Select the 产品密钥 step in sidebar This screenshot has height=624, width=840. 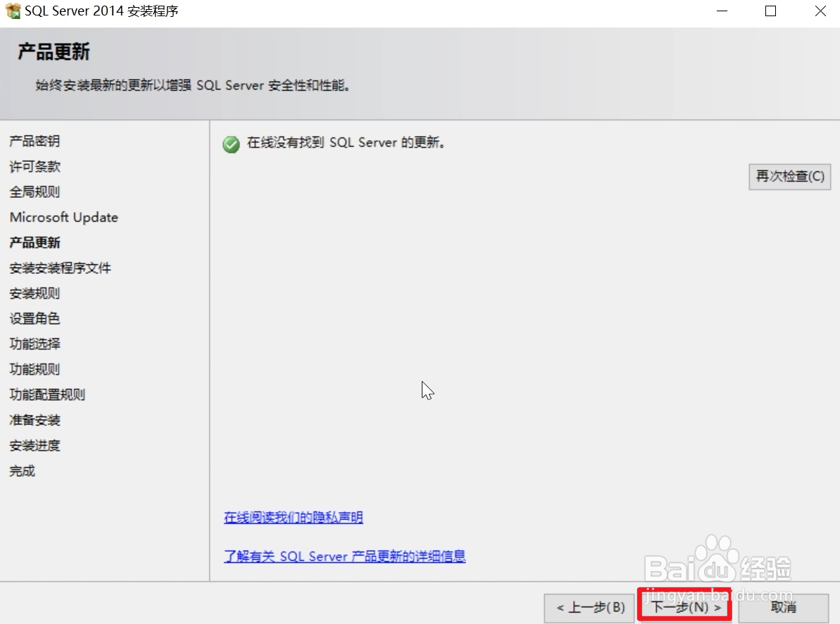[34, 141]
